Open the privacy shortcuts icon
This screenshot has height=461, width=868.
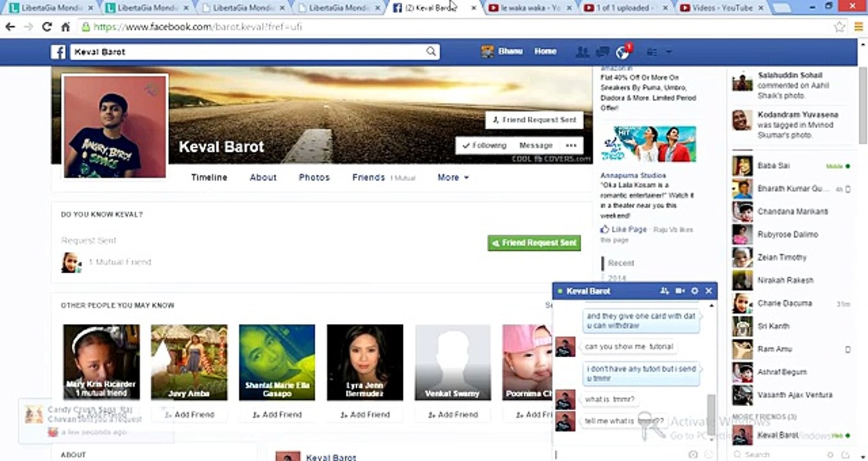point(652,52)
